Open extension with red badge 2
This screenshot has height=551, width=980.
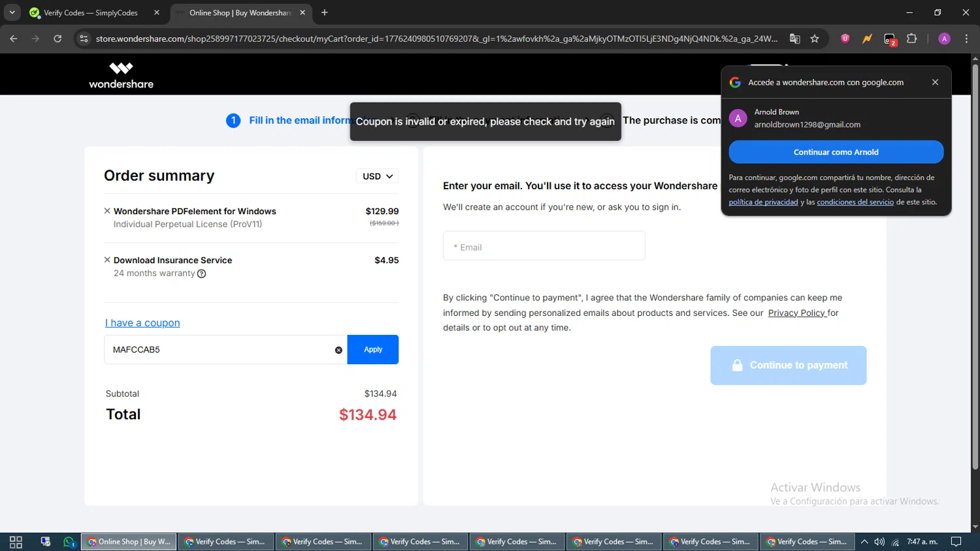coord(890,39)
